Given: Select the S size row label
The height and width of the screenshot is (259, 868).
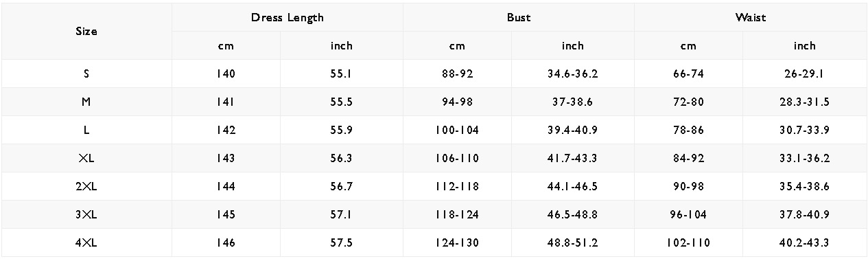Looking at the screenshot, I should 86,74.
